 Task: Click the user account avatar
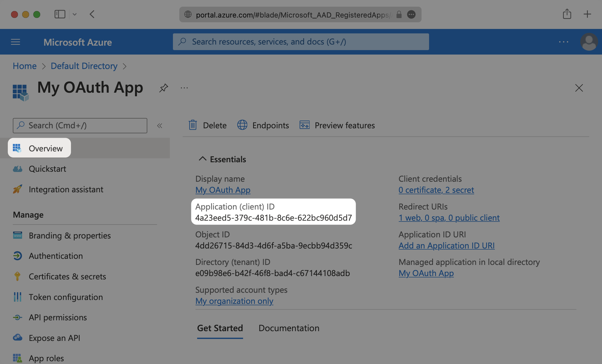pyautogui.click(x=589, y=42)
